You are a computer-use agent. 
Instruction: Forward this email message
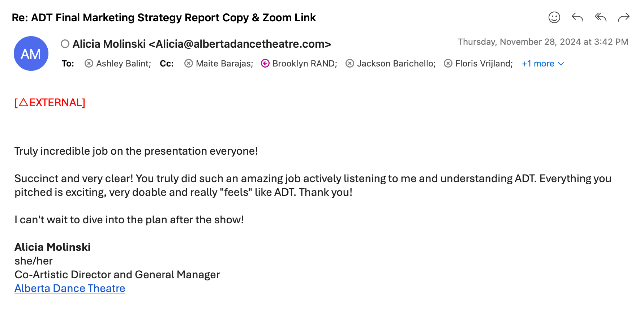tap(623, 17)
